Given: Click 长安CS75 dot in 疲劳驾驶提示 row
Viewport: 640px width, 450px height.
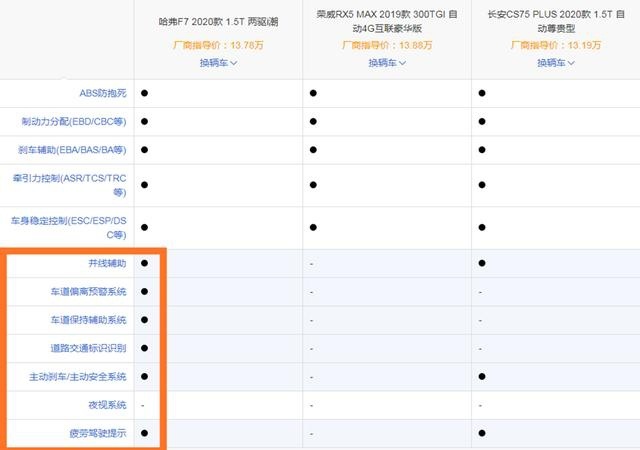Looking at the screenshot, I should 482,433.
